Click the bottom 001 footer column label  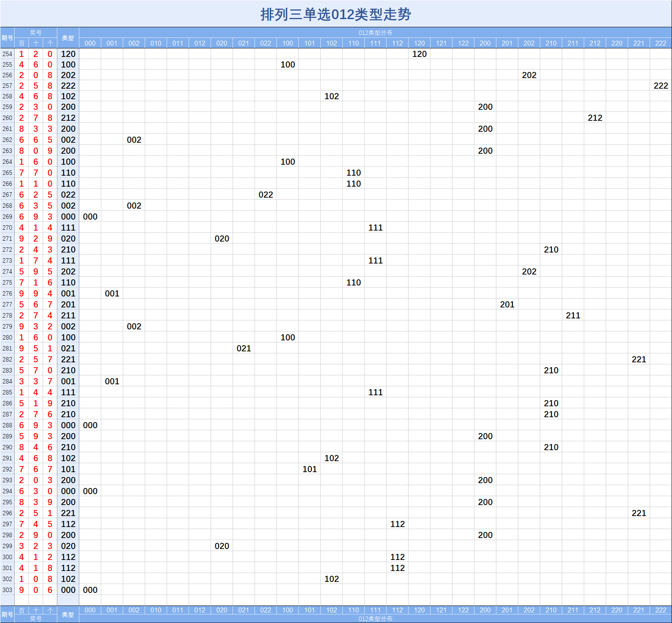(x=112, y=610)
